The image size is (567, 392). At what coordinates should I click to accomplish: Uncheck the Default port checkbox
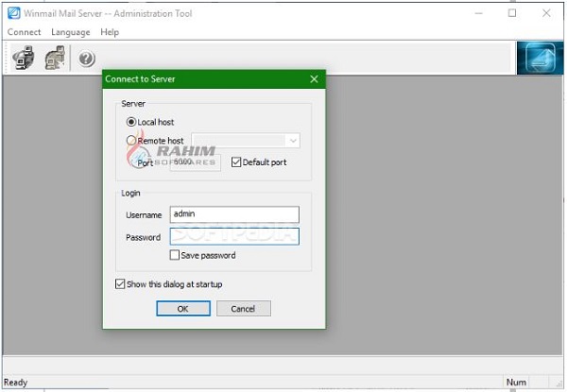(x=236, y=162)
